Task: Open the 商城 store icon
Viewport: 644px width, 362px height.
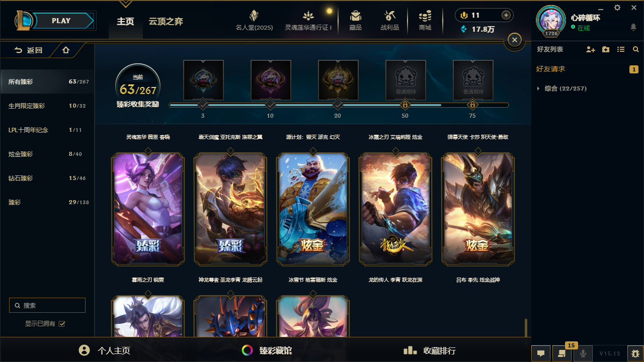Action: 425,16
